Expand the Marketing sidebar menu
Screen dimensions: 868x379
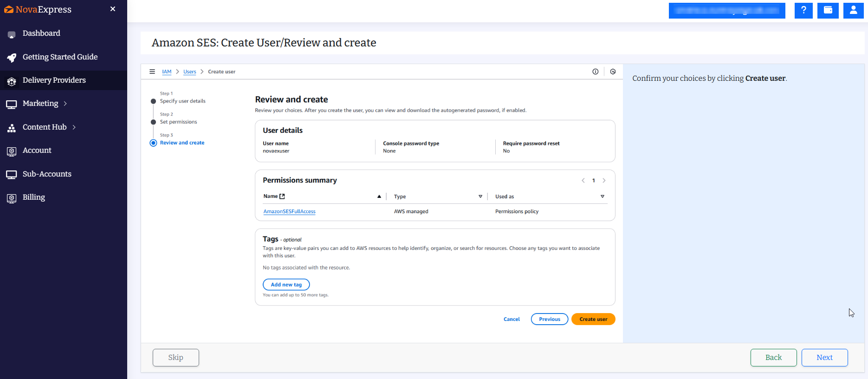65,104
